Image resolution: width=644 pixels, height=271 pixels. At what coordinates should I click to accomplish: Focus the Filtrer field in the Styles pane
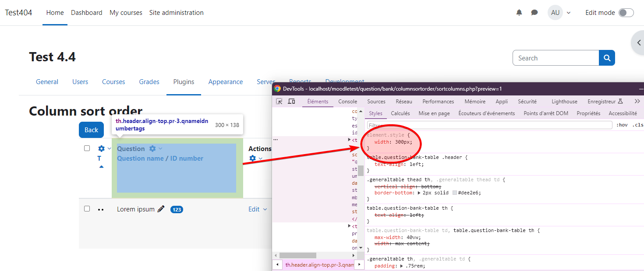(489, 125)
